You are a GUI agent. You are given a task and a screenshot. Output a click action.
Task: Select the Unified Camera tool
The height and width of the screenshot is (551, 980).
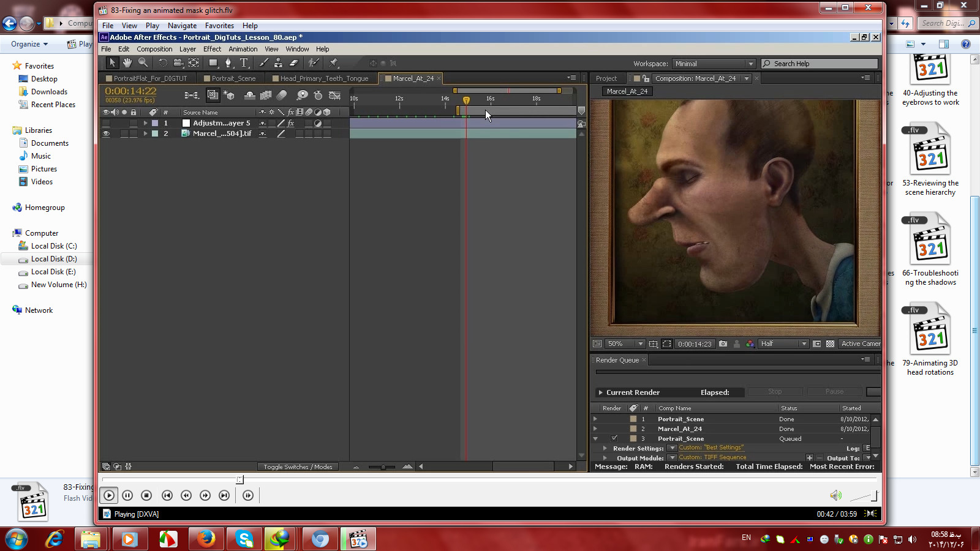(x=178, y=62)
